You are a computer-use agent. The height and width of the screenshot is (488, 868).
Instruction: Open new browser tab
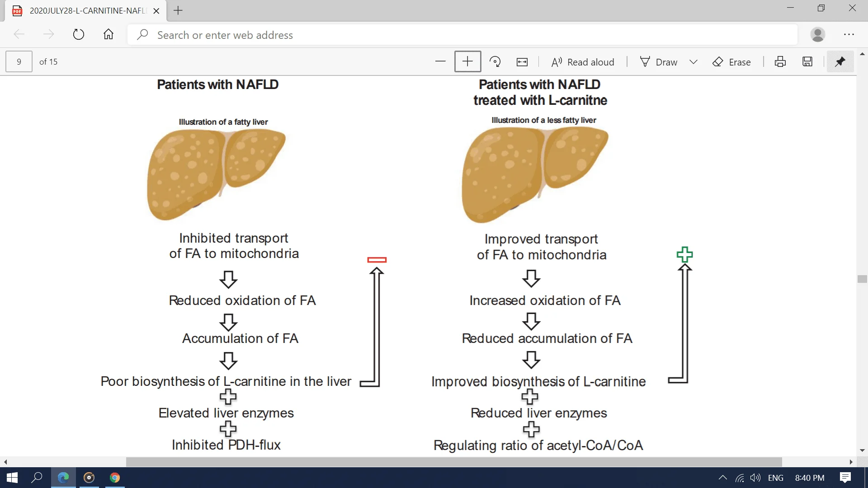(178, 10)
